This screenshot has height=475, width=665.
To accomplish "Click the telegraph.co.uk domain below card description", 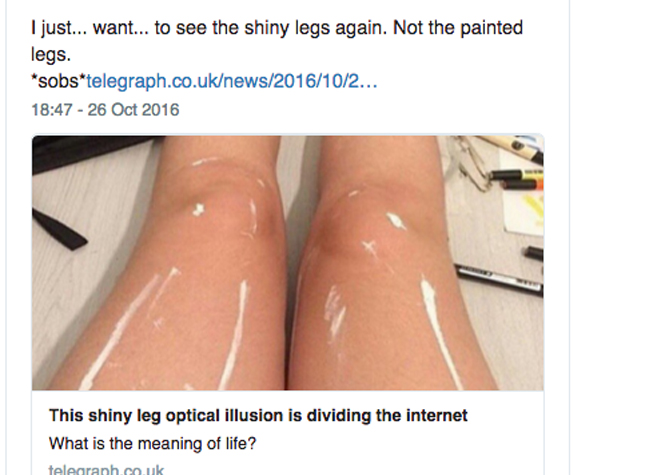I will [x=106, y=468].
